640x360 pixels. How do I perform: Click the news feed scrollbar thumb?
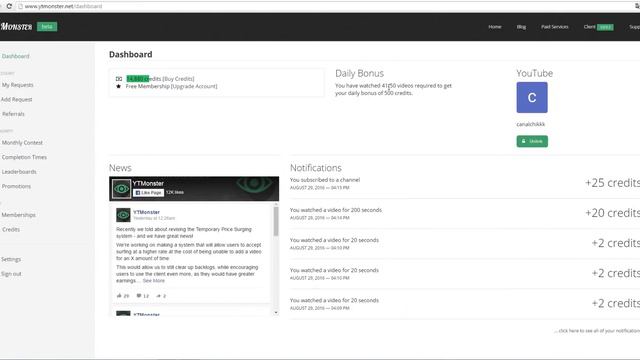click(276, 221)
